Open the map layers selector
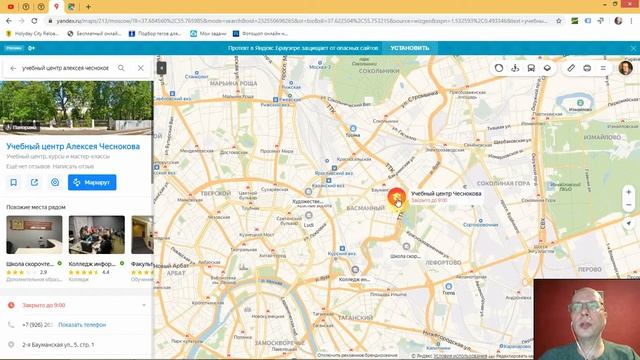This screenshot has width=640, height=360. tap(547, 68)
